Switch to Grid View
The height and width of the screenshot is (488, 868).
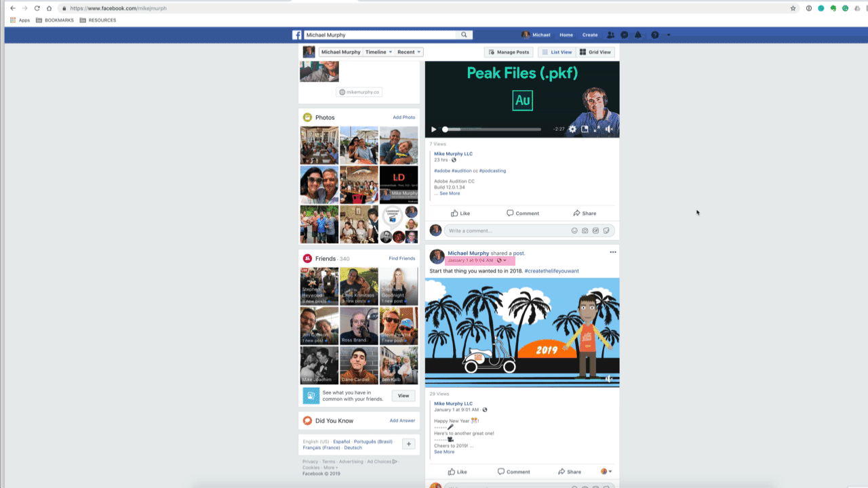tap(595, 52)
